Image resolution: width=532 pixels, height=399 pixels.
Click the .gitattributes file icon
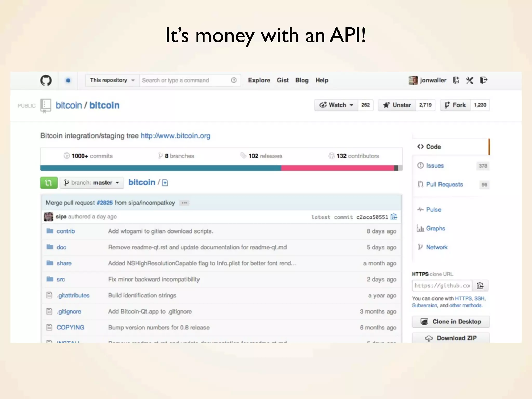pos(49,295)
